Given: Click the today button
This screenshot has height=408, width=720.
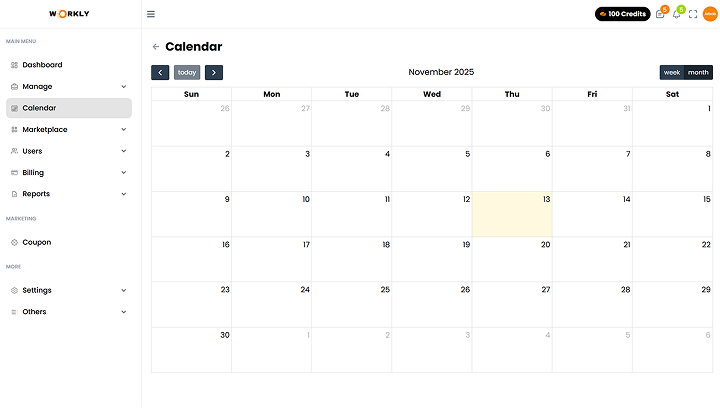Looking at the screenshot, I should coord(187,72).
